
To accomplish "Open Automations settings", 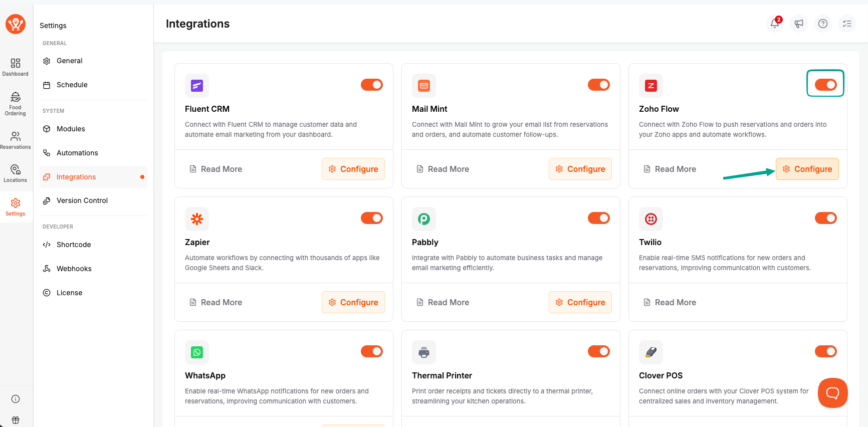I will [93, 153].
